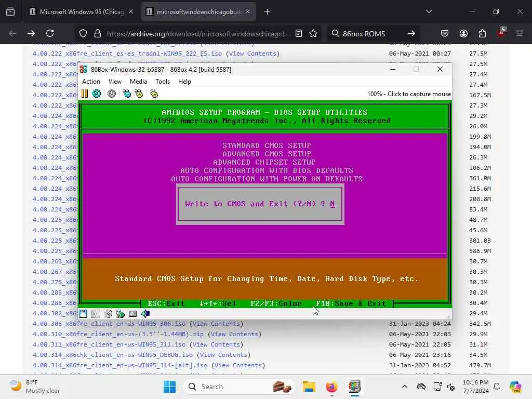Open 4.00.314 WIN95_314-[alt].iso link
Image resolution: width=532 pixels, height=399 pixels.
coord(120,365)
